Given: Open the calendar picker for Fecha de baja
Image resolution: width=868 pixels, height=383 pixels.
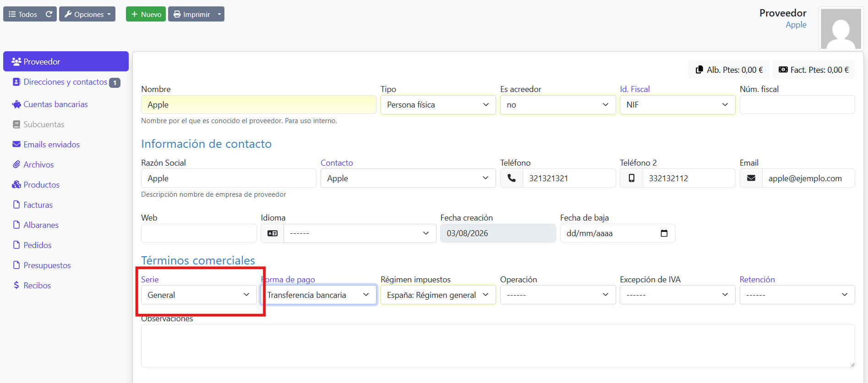Looking at the screenshot, I should tap(664, 233).
